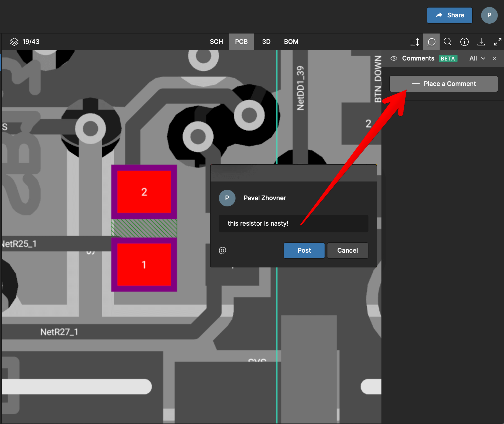Toggle the comments speech bubble icon
Screen dimensions: 504x424
pos(431,42)
